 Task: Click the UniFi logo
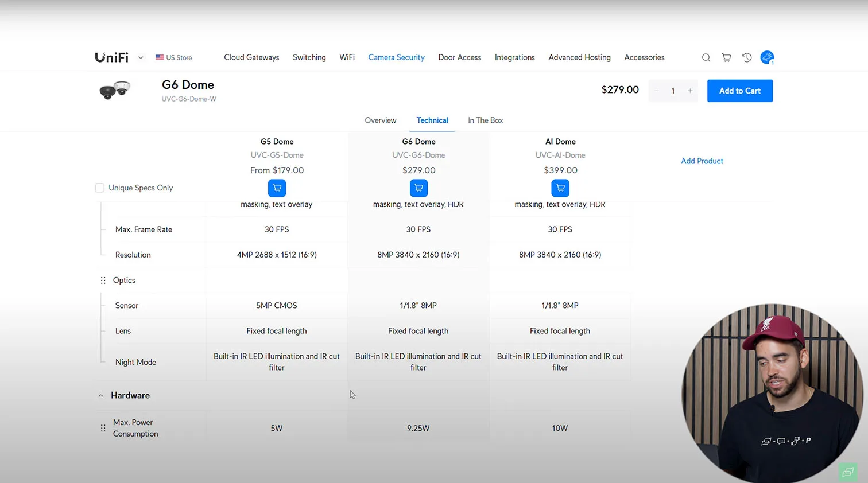pos(112,57)
